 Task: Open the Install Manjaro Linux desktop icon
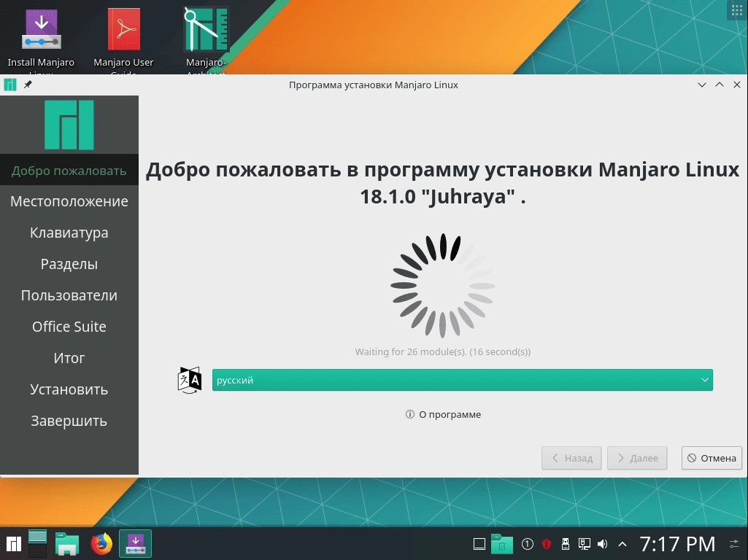point(41,30)
